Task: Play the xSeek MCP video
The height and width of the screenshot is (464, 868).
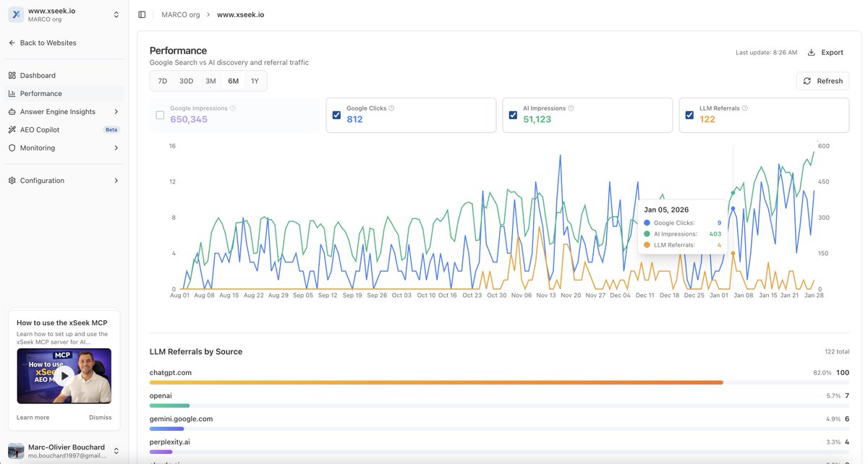Action: (64, 376)
